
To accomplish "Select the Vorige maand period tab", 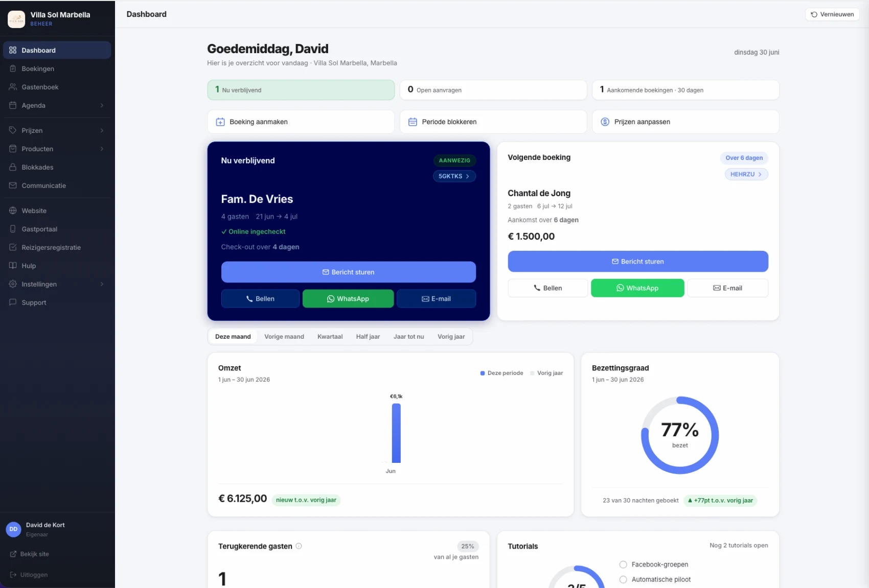I will [284, 337].
